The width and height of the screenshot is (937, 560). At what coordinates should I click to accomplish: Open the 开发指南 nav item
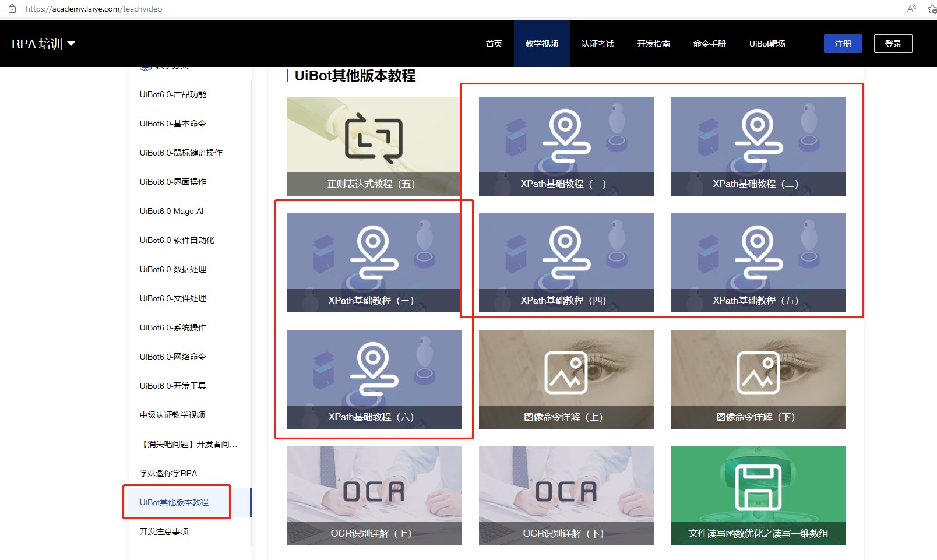pyautogui.click(x=653, y=44)
